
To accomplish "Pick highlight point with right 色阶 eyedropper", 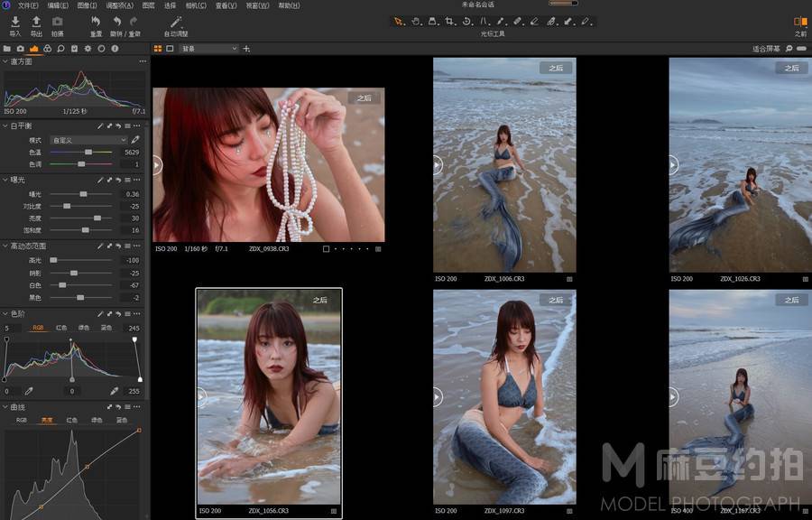I will pyautogui.click(x=115, y=391).
